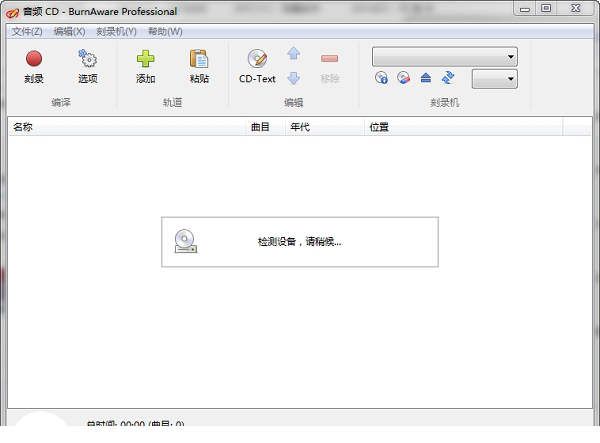
Task: Click the move-down blue arrow
Action: click(293, 78)
